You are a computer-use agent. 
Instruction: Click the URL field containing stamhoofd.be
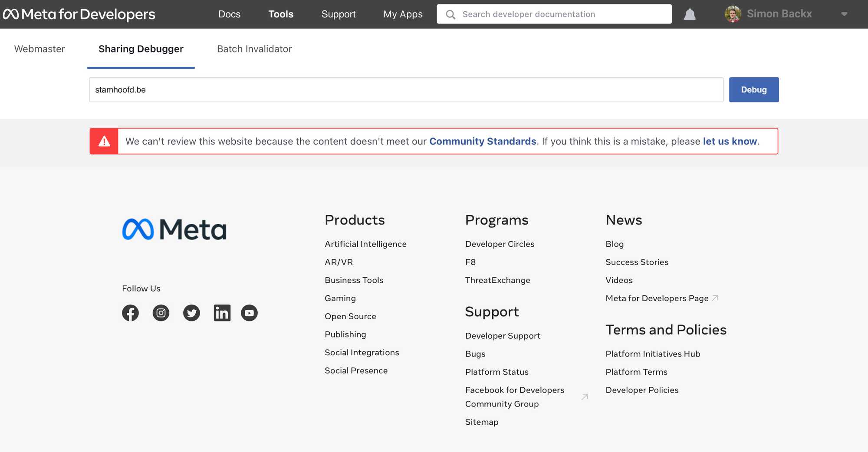(x=406, y=90)
